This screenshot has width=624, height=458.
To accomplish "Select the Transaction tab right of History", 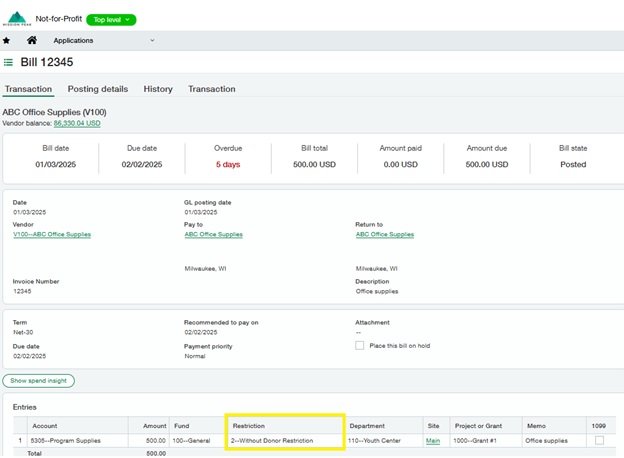I will pyautogui.click(x=212, y=89).
